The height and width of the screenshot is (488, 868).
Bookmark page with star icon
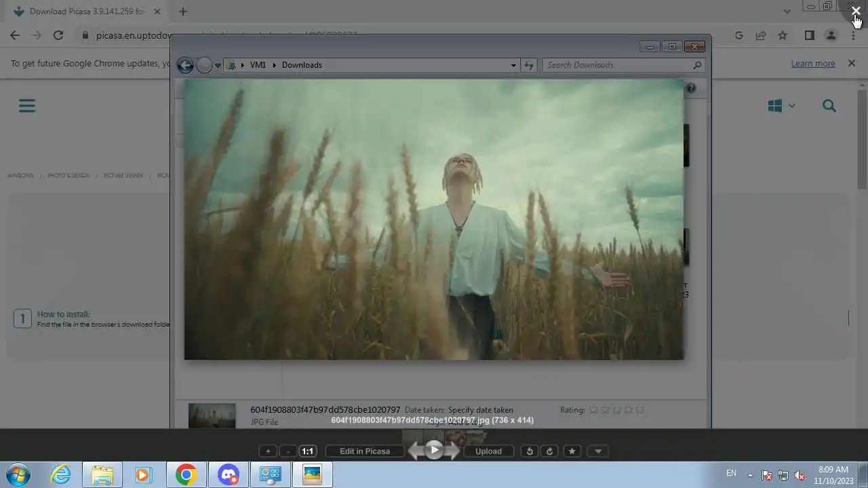(x=783, y=35)
